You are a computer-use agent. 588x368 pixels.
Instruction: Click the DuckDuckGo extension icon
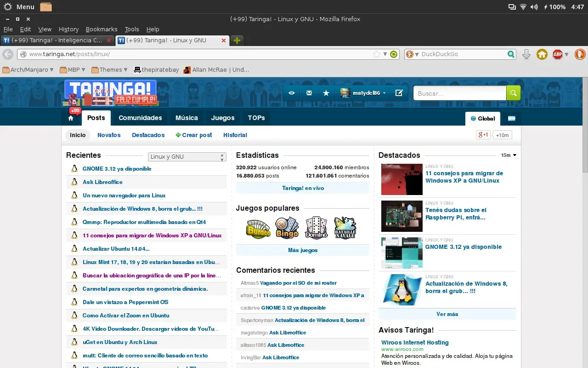pyautogui.click(x=580, y=54)
